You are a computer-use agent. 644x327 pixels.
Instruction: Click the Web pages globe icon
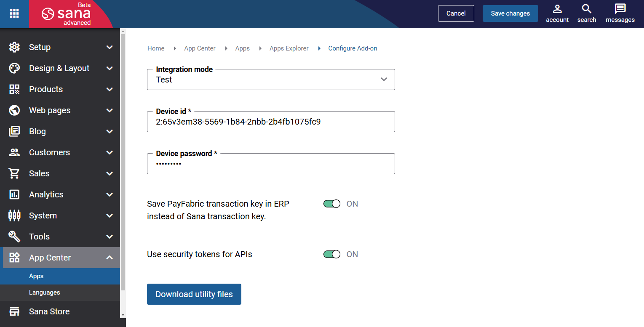coord(14,110)
